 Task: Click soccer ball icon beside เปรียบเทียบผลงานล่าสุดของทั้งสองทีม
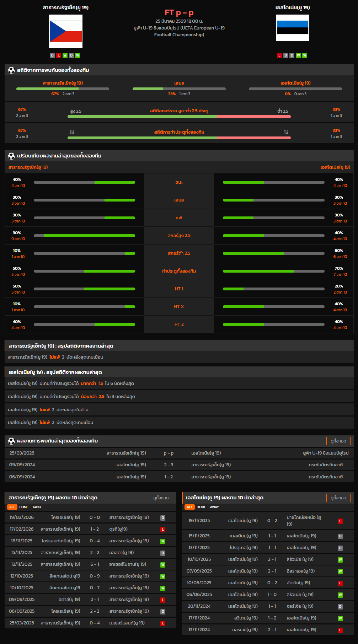click(11, 156)
